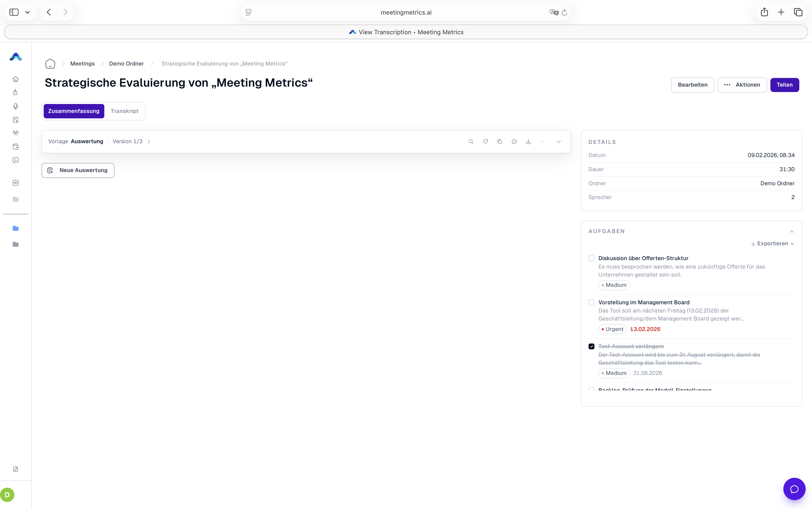Select the blue folder in sidebar
Image resolution: width=812 pixels, height=509 pixels.
[x=16, y=228]
